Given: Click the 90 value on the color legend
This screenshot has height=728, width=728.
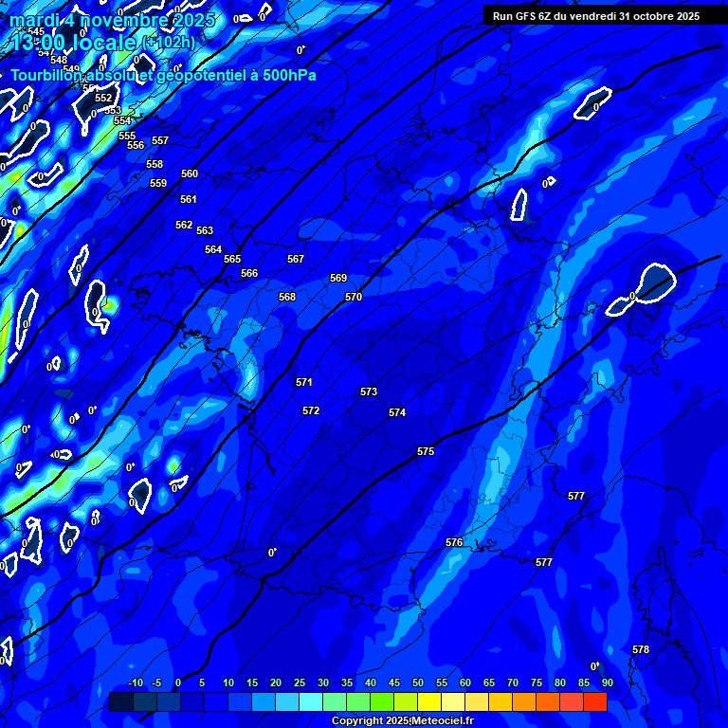Looking at the screenshot, I should tap(607, 683).
